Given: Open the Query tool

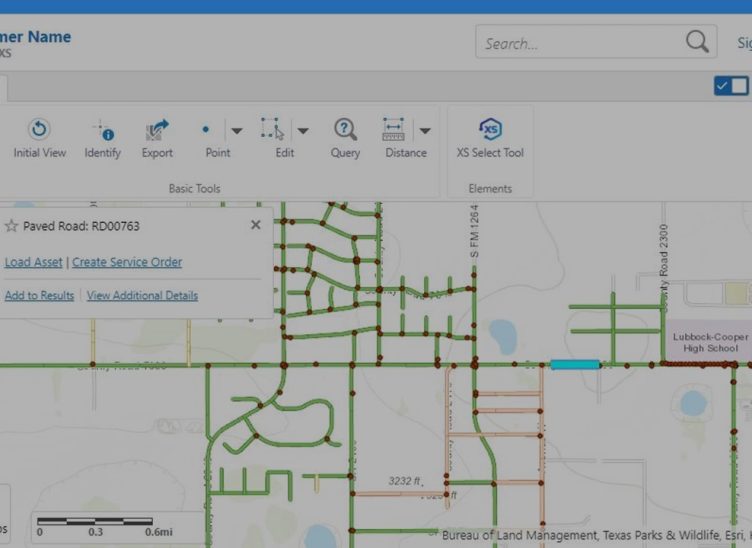Looking at the screenshot, I should coord(345,130).
